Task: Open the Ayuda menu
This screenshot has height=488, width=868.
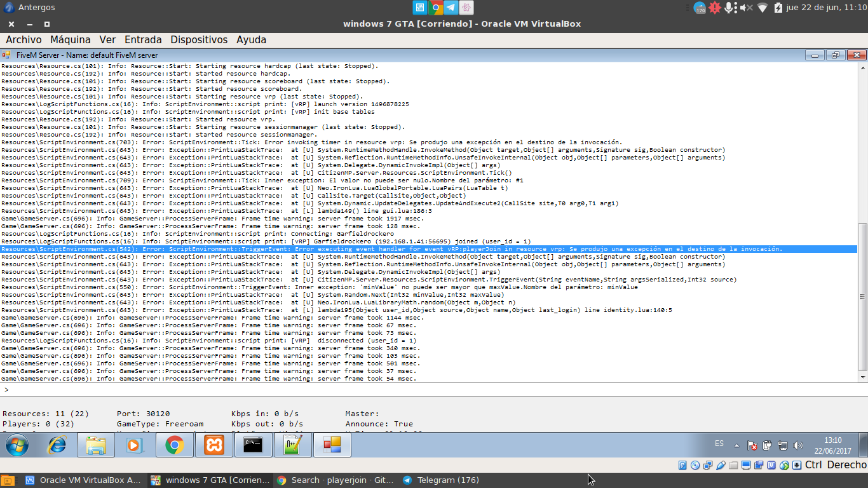Action: pos(252,39)
